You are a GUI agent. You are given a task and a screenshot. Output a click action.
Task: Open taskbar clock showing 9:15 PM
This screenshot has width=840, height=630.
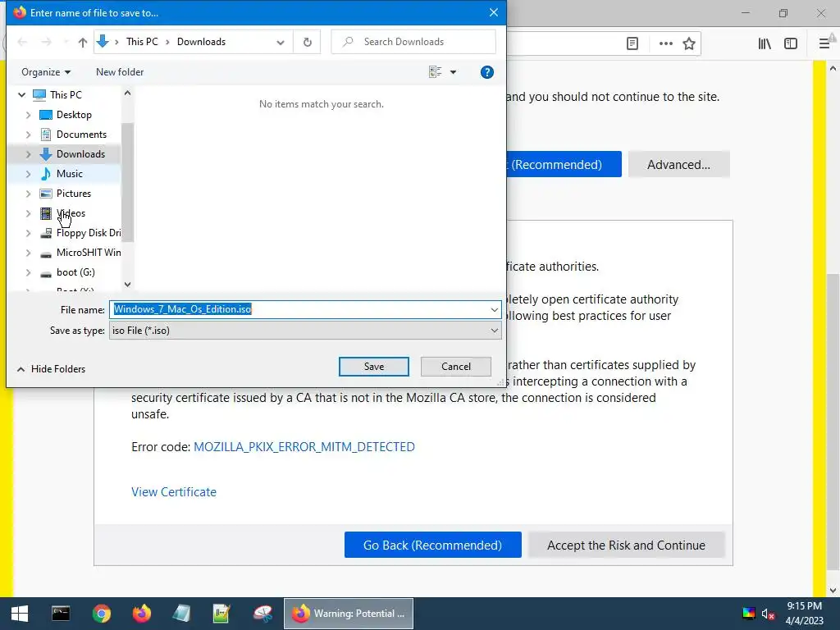coord(804,614)
